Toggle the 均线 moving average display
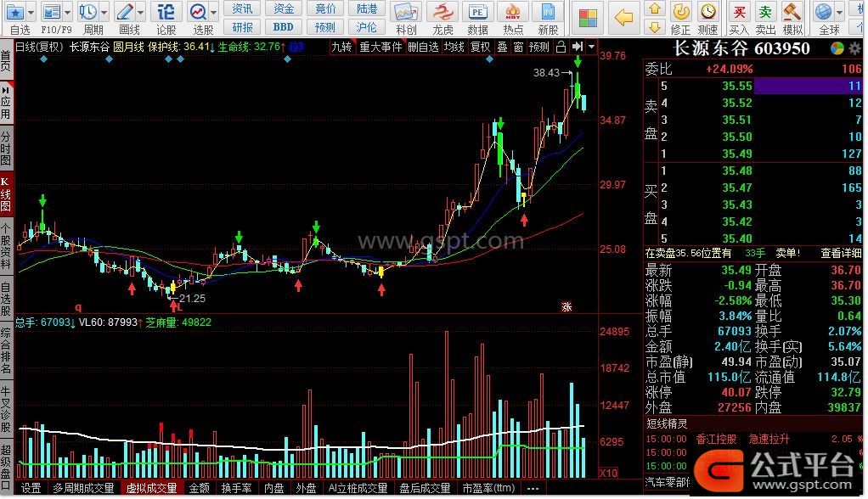868x499 pixels. (454, 47)
